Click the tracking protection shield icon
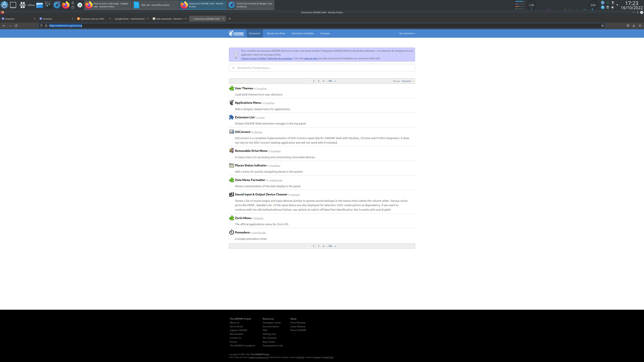Screen dimensions: 644x362 click(41, 26)
